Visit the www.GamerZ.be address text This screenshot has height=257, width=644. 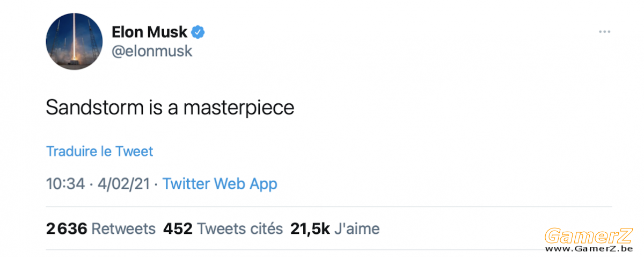[x=589, y=249]
